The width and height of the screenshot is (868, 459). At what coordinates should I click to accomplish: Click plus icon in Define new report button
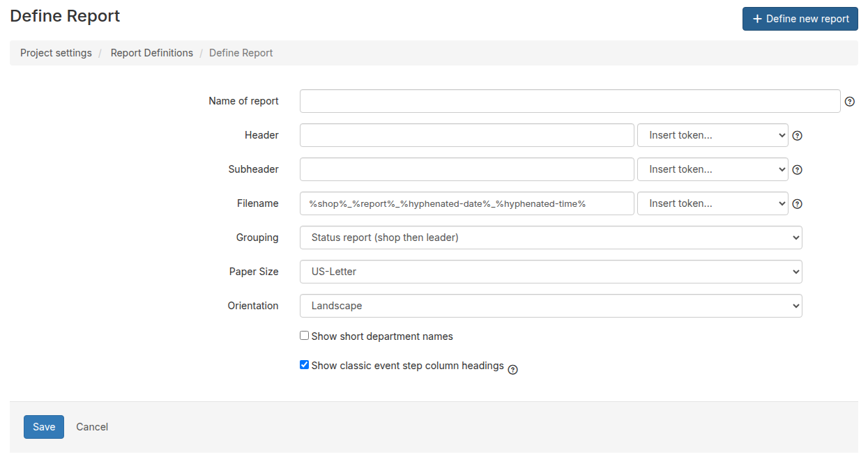tap(757, 19)
